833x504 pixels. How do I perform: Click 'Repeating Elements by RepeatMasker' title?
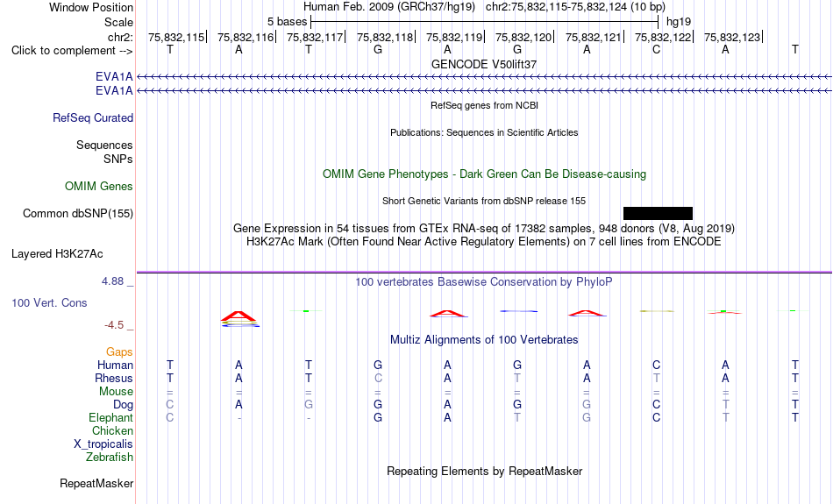pos(484,471)
